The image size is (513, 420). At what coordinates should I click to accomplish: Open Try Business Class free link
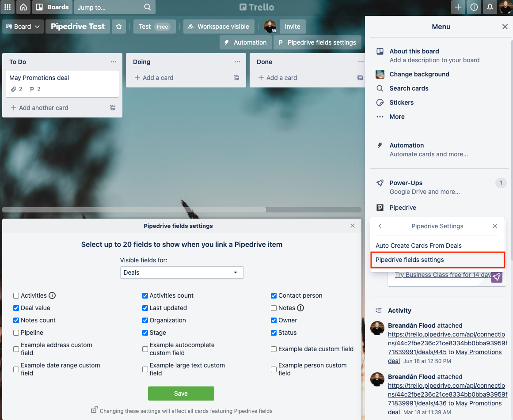coord(443,275)
